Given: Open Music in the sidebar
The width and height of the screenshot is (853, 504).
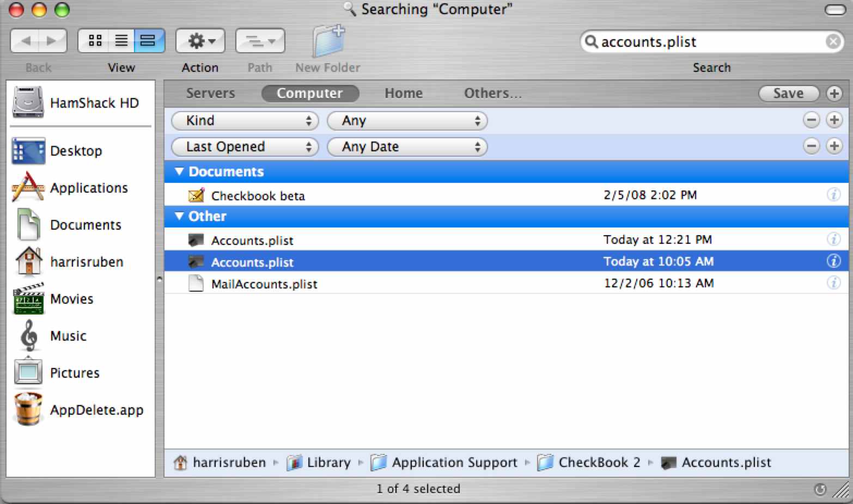Looking at the screenshot, I should [80, 336].
